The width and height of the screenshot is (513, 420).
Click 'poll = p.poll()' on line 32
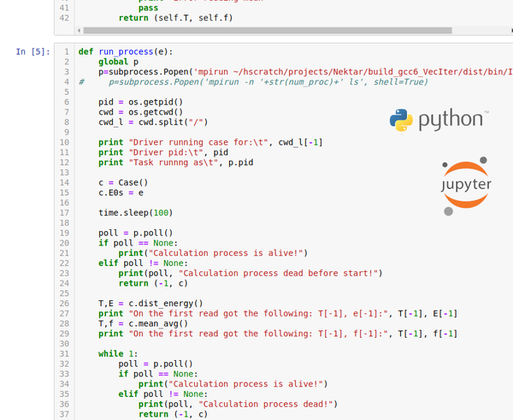[156, 364]
